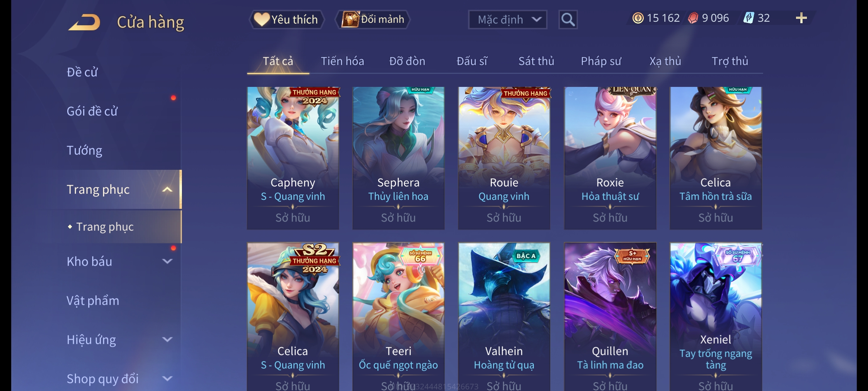
Task: Open the Mặc định sort dropdown
Action: (507, 20)
